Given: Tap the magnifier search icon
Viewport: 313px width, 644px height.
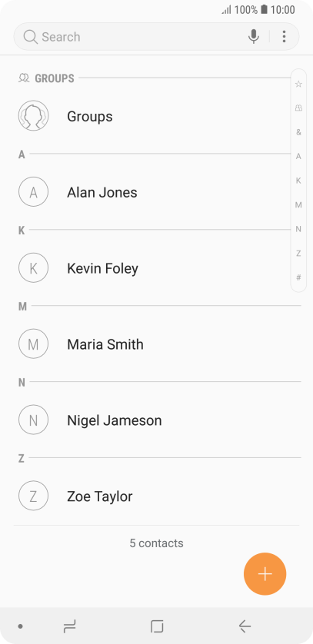Looking at the screenshot, I should click(31, 37).
